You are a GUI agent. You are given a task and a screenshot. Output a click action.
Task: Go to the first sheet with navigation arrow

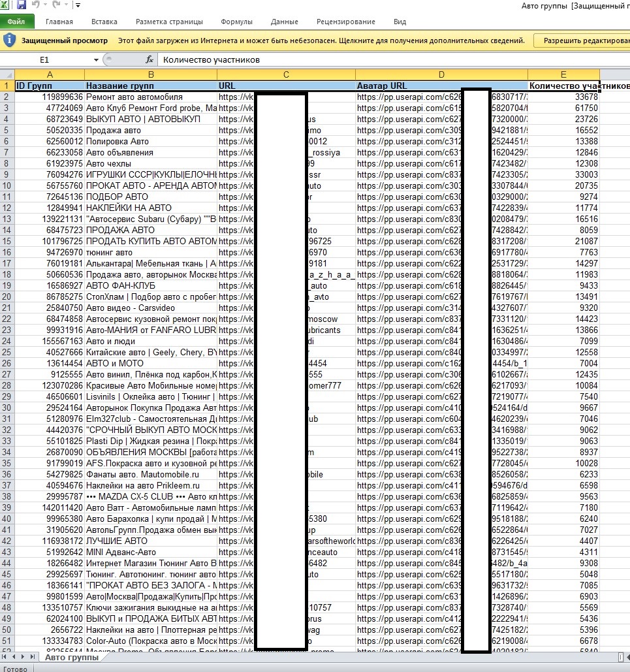(x=5, y=657)
